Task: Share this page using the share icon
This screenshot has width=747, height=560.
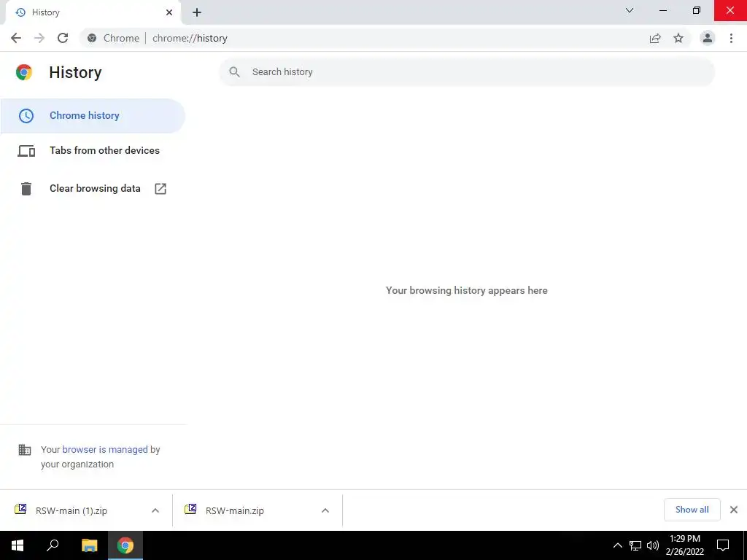Action: 655,38
